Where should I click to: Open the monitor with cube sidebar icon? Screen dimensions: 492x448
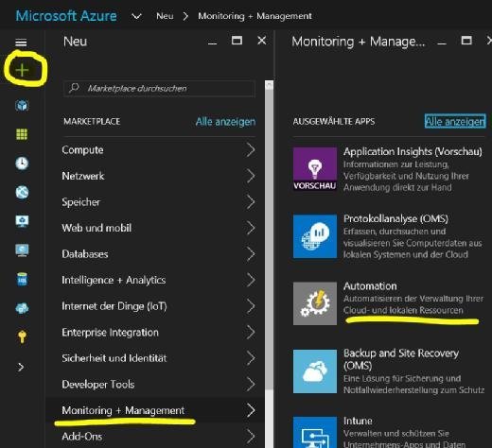[x=22, y=221]
